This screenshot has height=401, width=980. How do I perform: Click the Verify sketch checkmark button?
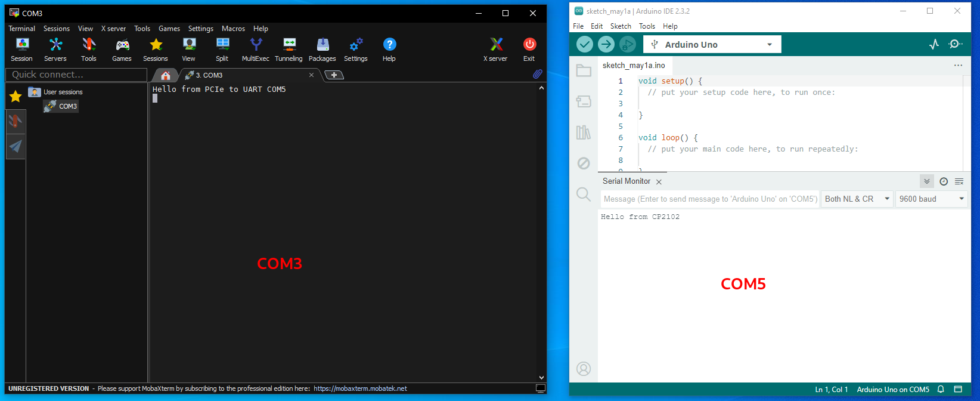click(x=585, y=45)
